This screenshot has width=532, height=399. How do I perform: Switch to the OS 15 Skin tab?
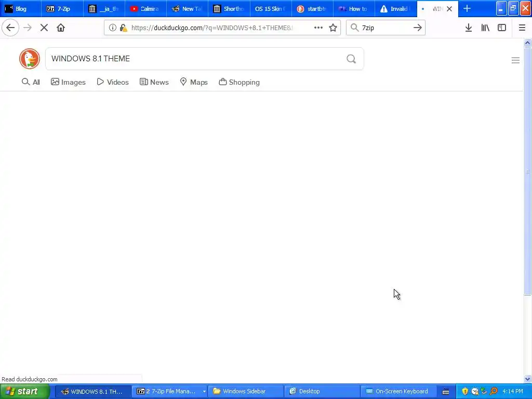tap(270, 9)
